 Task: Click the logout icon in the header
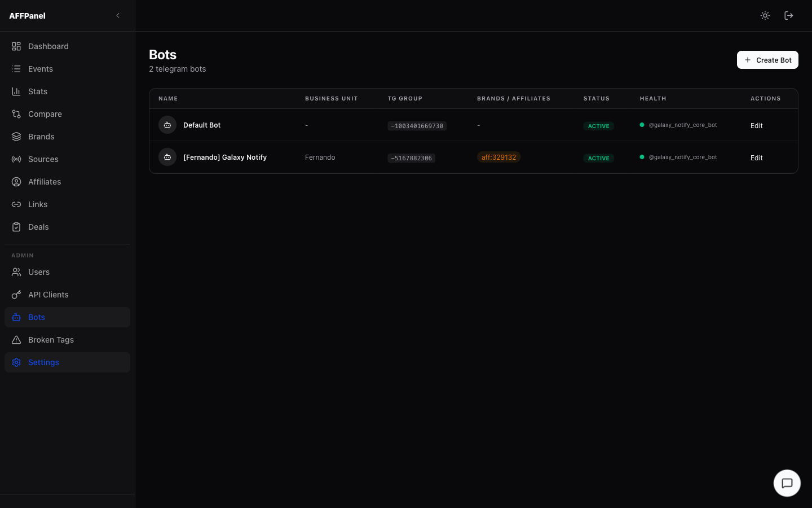coord(788,15)
